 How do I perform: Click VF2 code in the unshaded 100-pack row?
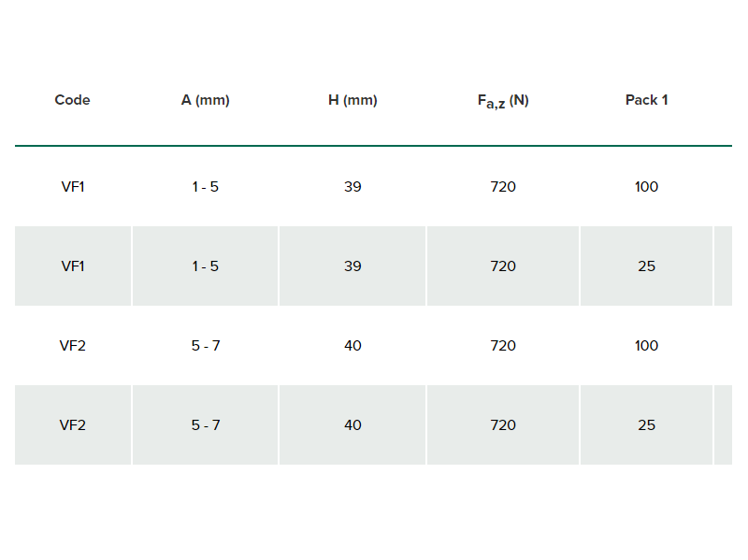(73, 345)
